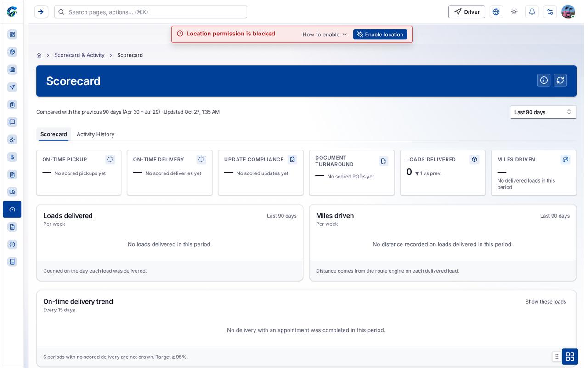The height and width of the screenshot is (368, 588).
Task: Click the Scorecard info icon
Action: click(544, 80)
